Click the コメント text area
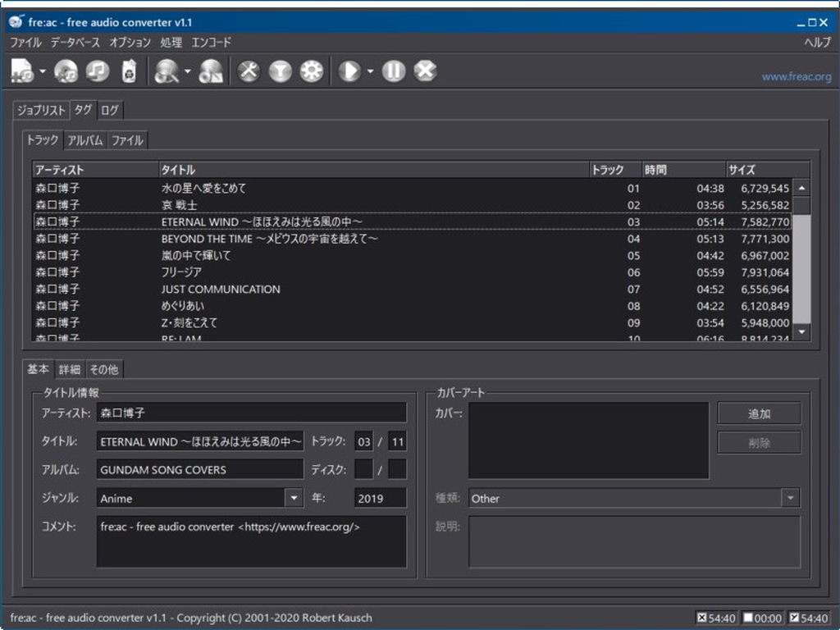840x630 pixels. (x=251, y=541)
